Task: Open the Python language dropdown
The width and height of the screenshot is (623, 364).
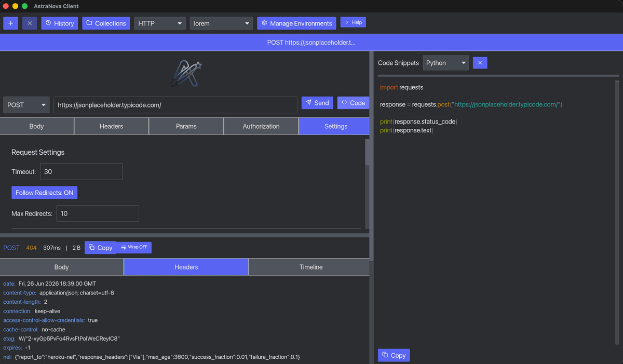Action: coord(446,63)
